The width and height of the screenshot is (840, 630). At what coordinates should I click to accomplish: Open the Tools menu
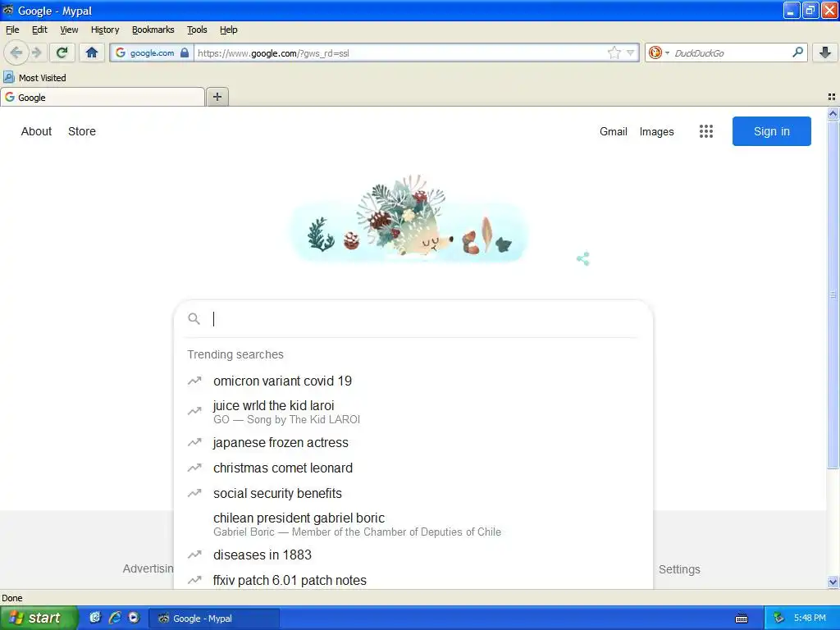[x=197, y=30]
